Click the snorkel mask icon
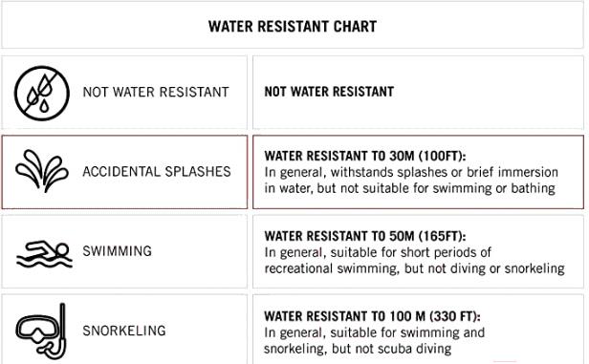This screenshot has width=589, height=364. pos(41,331)
